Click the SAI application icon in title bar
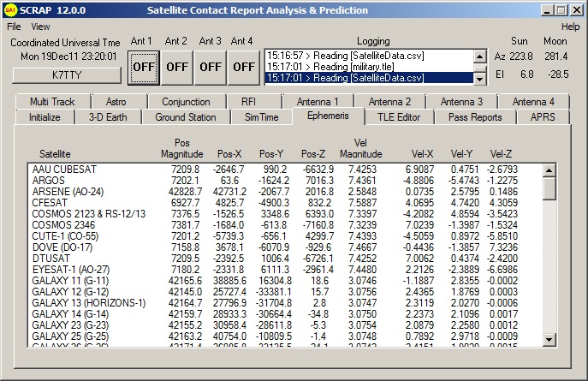 click(10, 10)
